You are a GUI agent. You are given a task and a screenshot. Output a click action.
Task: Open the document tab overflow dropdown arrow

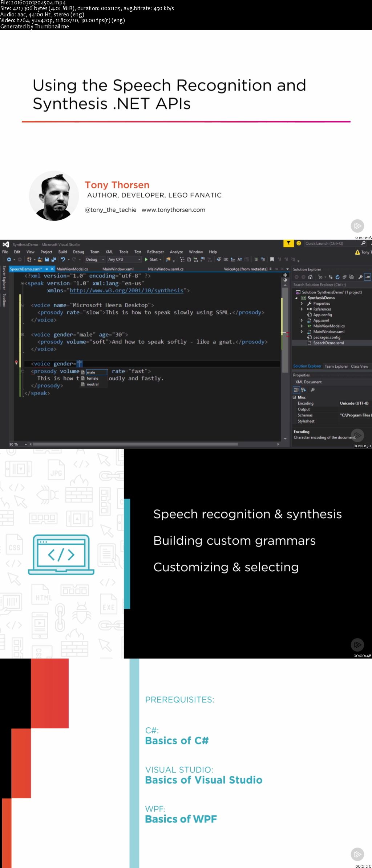(287, 269)
